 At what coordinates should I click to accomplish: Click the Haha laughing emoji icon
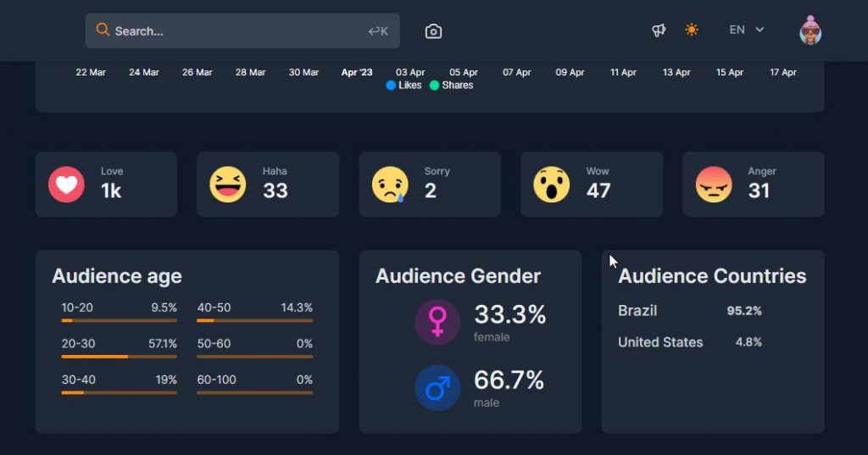click(228, 184)
